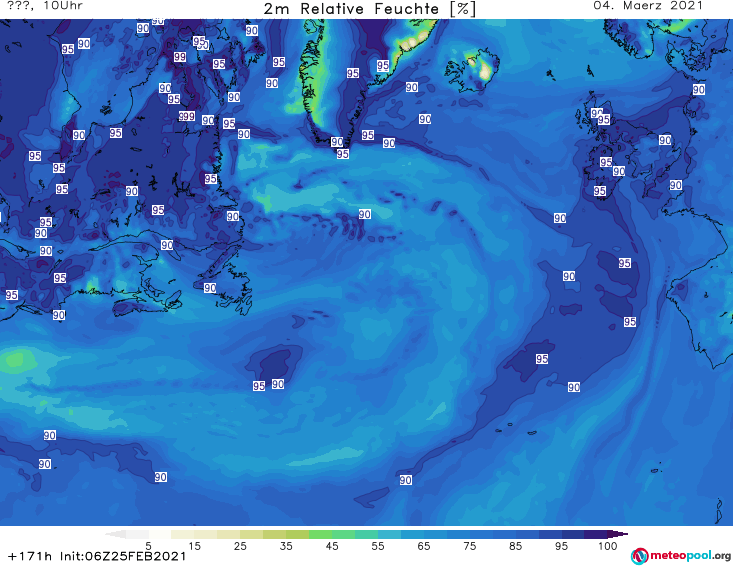
Task: Click the '65' value on color scale
Action: (424, 546)
